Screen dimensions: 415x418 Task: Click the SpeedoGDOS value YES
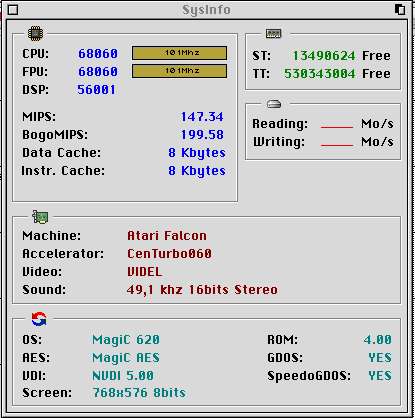click(380, 376)
